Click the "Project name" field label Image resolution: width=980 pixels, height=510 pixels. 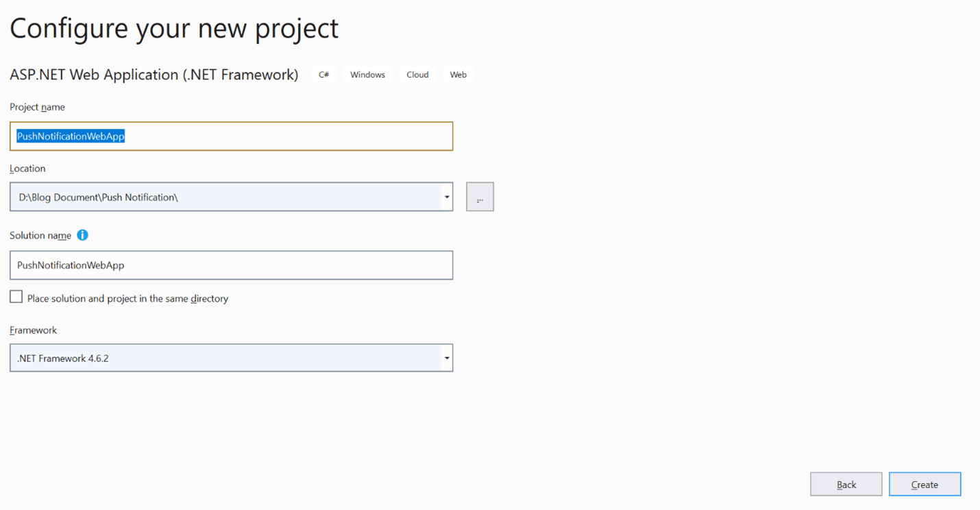(37, 107)
